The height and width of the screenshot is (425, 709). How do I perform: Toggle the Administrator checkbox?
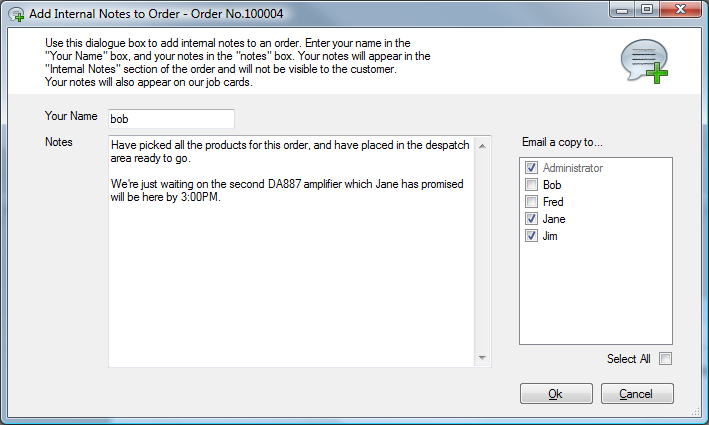point(531,168)
